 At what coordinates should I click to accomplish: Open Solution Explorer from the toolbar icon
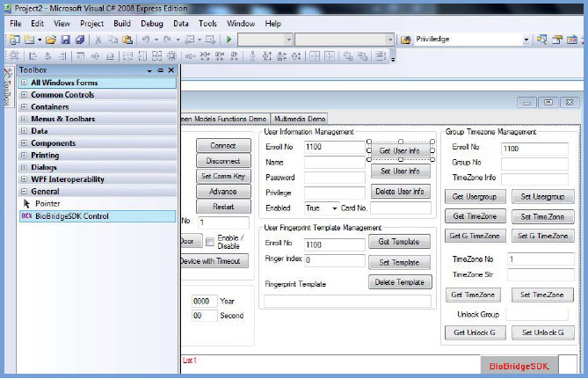[541, 39]
